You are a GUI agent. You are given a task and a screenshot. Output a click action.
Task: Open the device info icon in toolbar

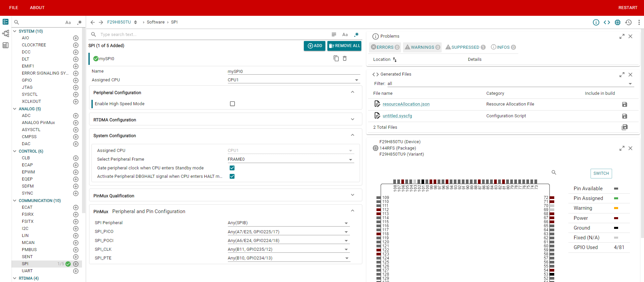(x=596, y=22)
